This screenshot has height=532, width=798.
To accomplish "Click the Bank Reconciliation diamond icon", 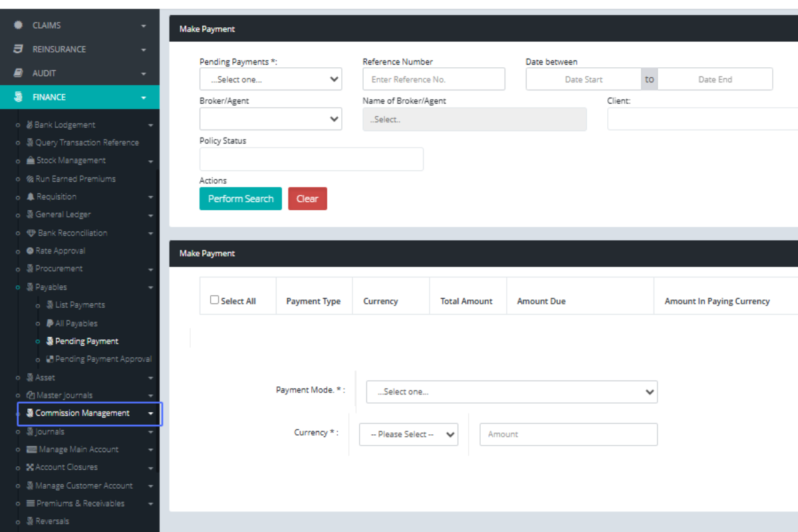I will point(31,233).
